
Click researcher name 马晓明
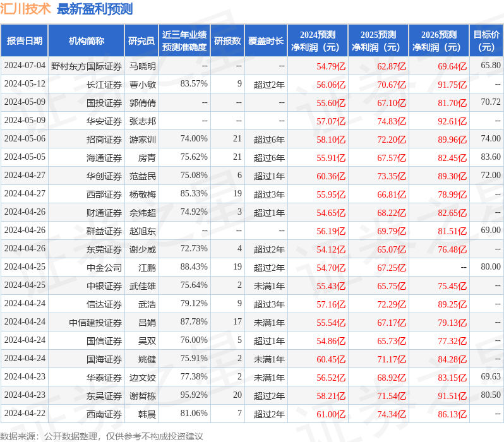[142, 66]
